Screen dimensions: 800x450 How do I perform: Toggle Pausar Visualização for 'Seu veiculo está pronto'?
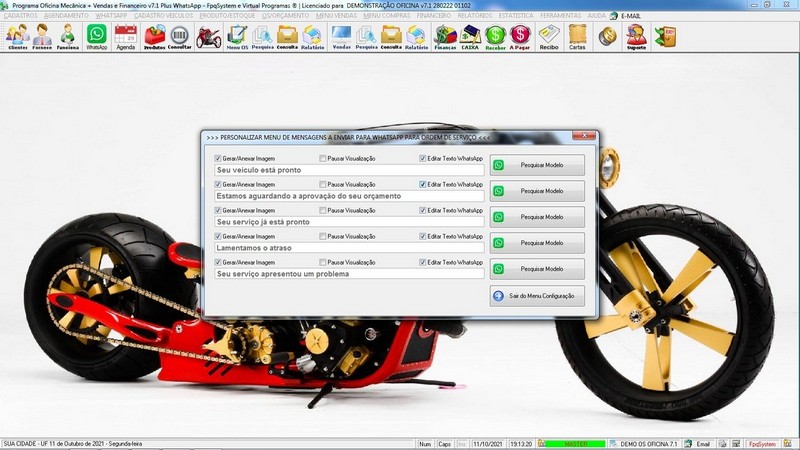(322, 159)
